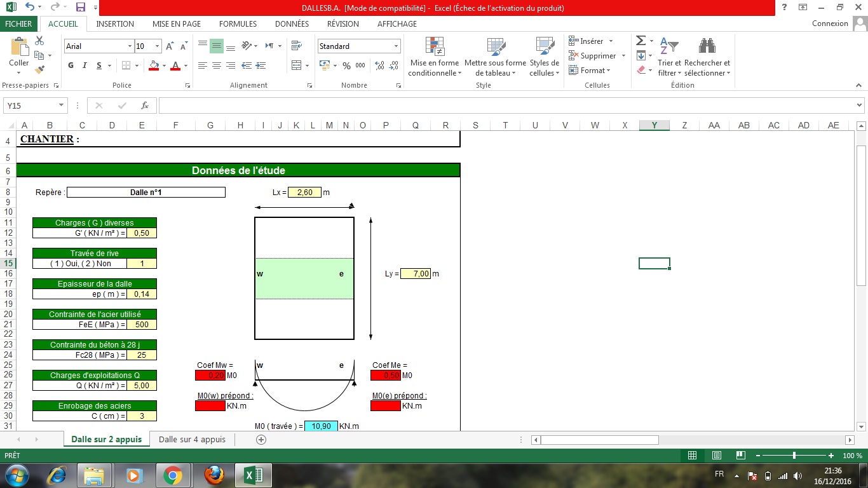Image resolution: width=868 pixels, height=488 pixels.
Task: Click the insert function fx icon
Action: coord(145,105)
